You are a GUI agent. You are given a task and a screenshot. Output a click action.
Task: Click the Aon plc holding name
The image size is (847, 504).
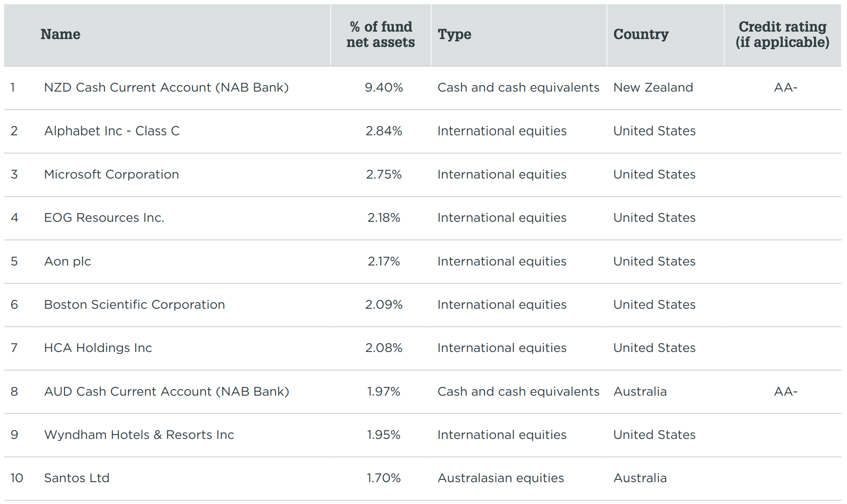(67, 261)
